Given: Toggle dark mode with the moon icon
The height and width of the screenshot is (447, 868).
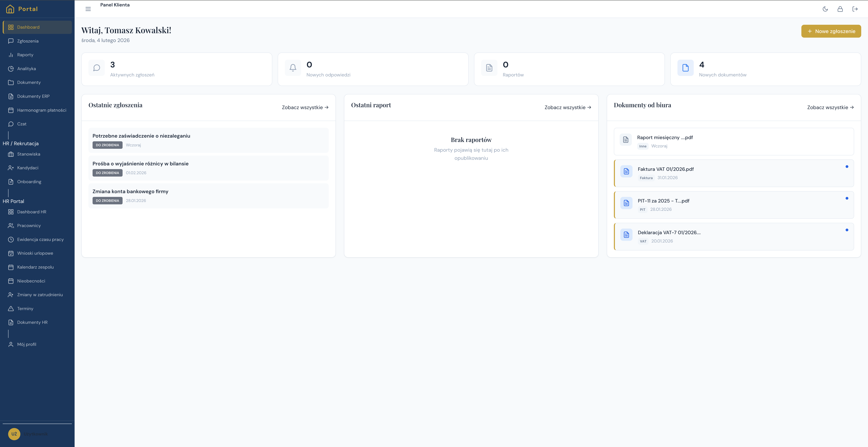Looking at the screenshot, I should [x=825, y=9].
